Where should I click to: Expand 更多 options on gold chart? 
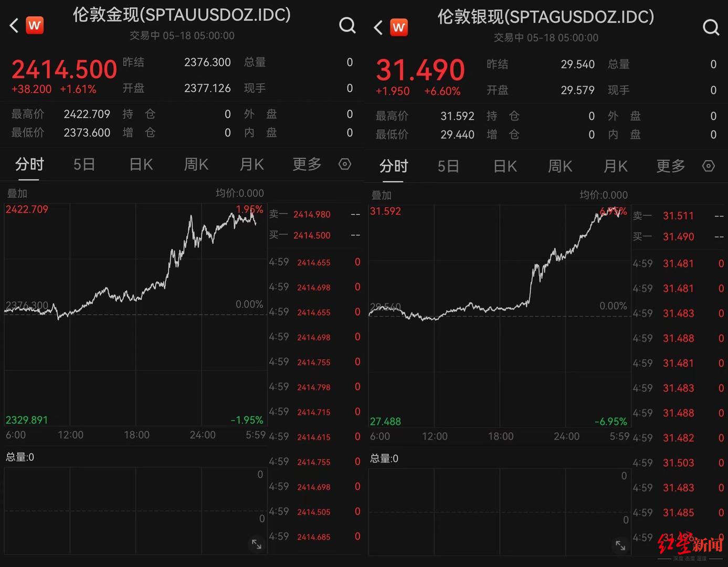307,165
